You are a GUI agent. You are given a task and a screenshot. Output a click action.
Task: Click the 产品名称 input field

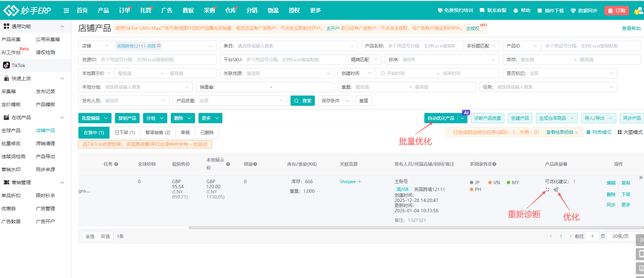tap(424, 46)
